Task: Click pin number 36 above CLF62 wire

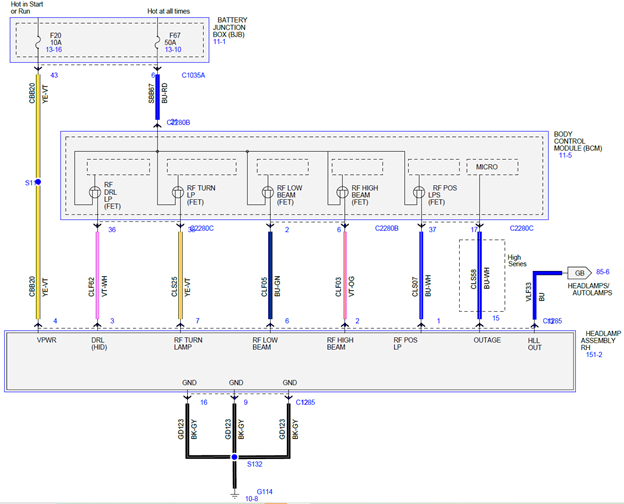Action: point(112,230)
